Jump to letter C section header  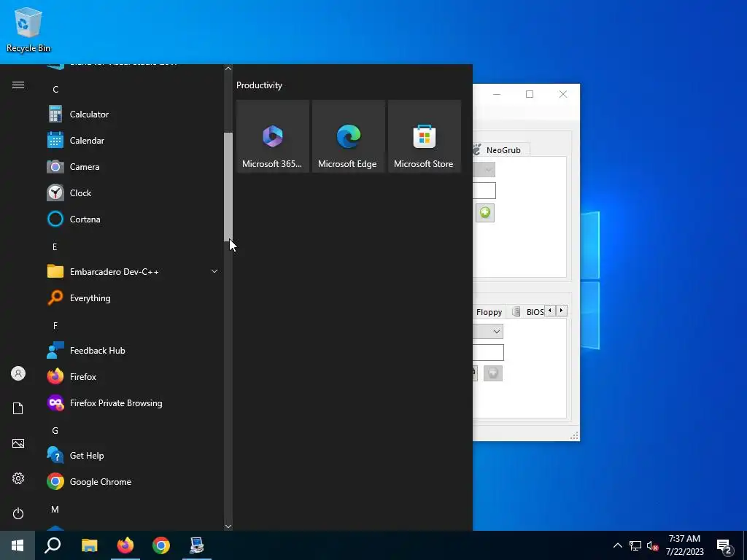pos(55,90)
